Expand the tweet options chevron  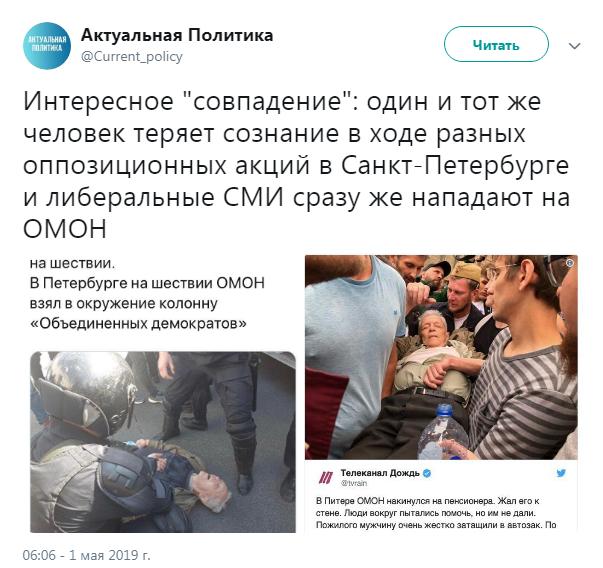click(575, 46)
